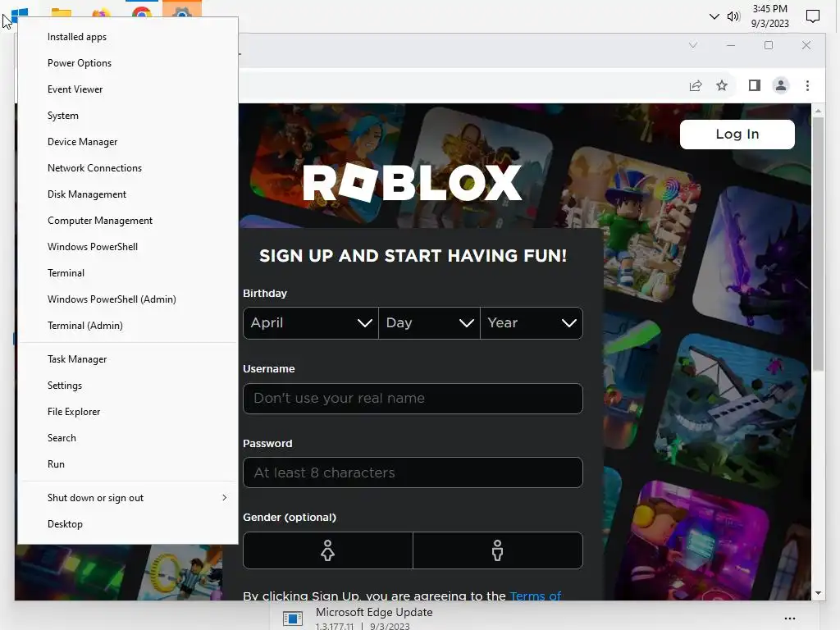840x630 pixels.
Task: Open the notification center icon
Action: click(813, 16)
